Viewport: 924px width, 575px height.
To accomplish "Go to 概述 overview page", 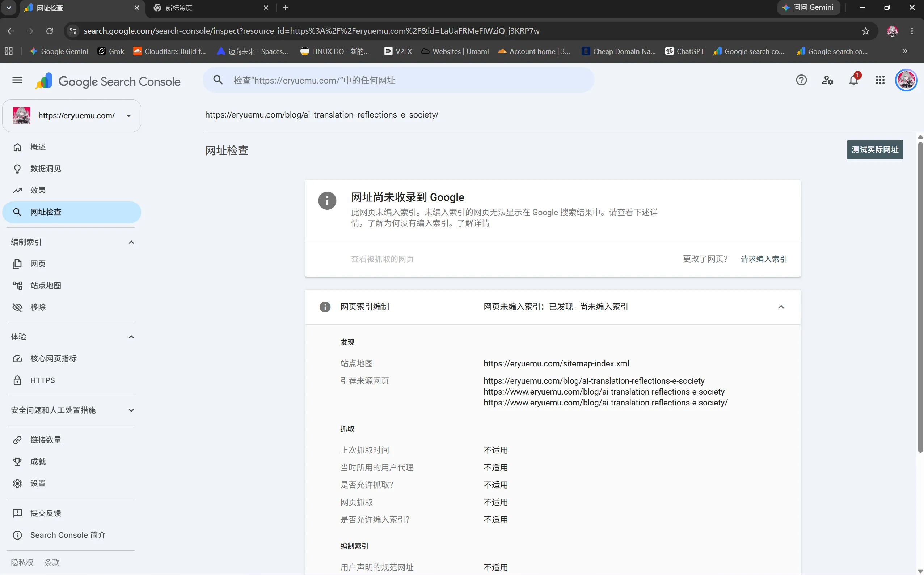I will 72,147.
